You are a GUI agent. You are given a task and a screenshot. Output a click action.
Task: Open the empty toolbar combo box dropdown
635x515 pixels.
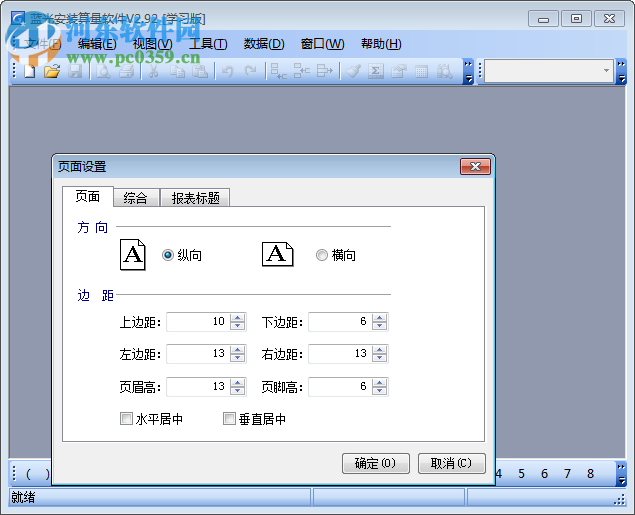[x=606, y=71]
